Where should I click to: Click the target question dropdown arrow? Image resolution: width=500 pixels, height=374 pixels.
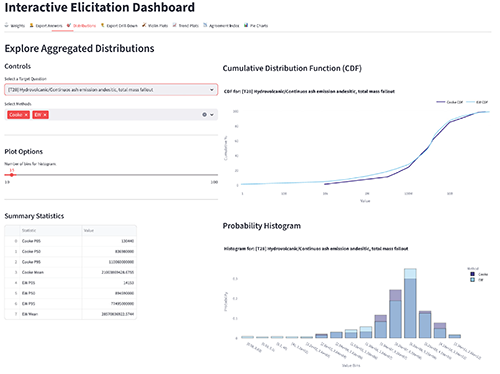coord(211,90)
